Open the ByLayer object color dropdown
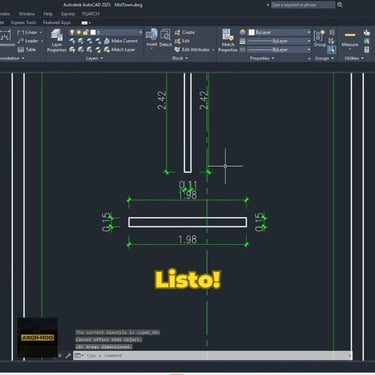This screenshot has height=375, width=375. coord(279,32)
